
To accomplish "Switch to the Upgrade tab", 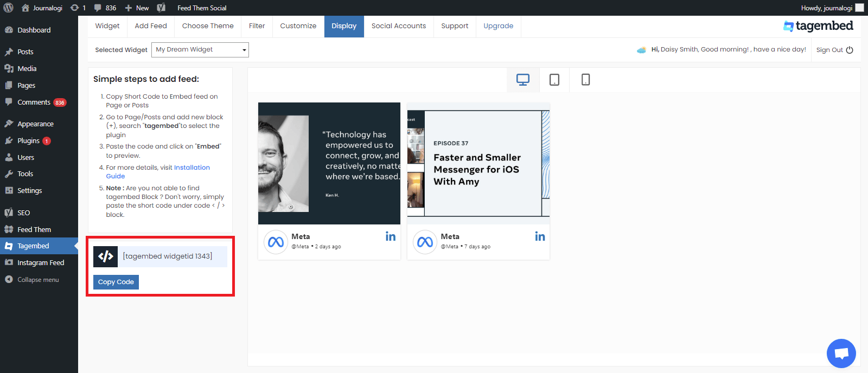I will click(499, 26).
